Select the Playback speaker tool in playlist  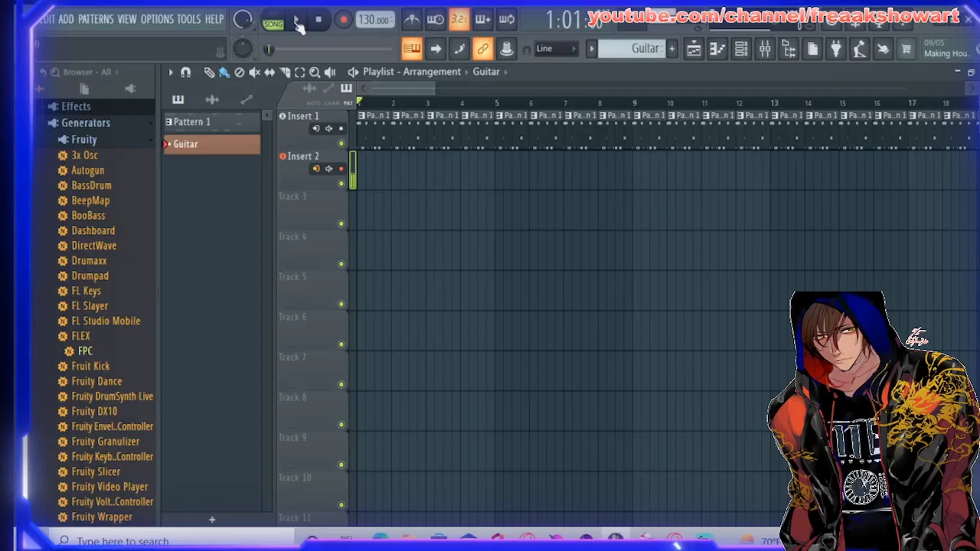click(x=330, y=72)
